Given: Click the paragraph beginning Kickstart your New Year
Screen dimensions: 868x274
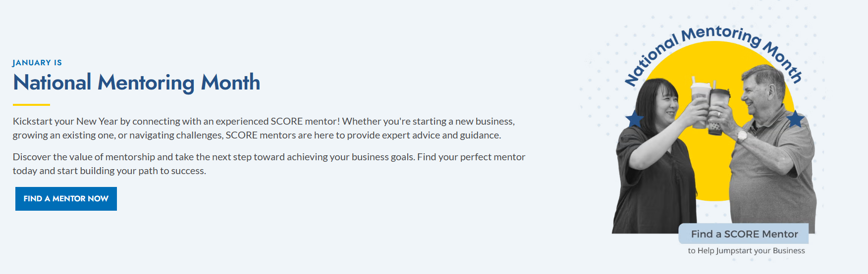Looking at the screenshot, I should (264, 128).
